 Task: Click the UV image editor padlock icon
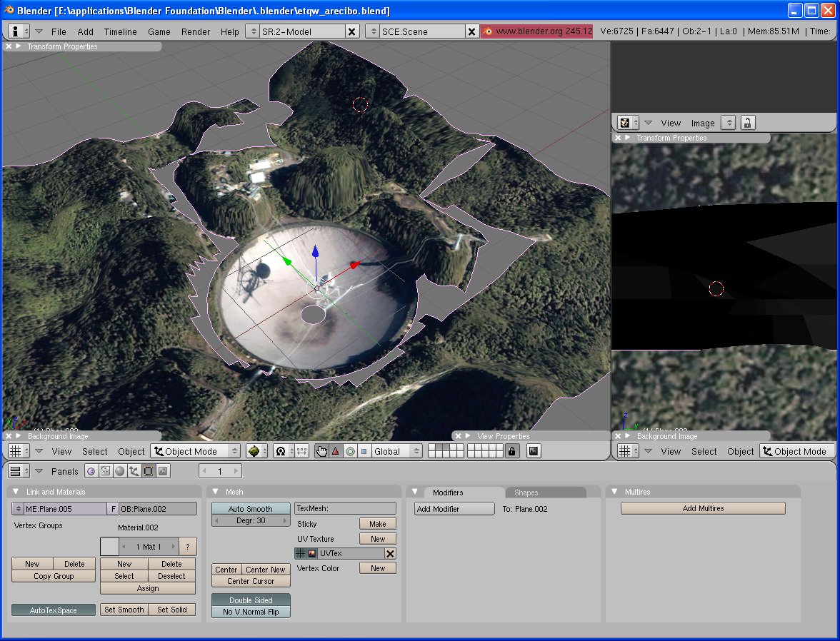[747, 123]
